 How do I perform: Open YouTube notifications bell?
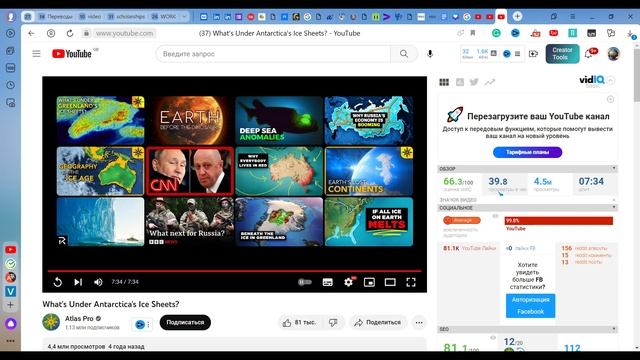pyautogui.click(x=589, y=54)
